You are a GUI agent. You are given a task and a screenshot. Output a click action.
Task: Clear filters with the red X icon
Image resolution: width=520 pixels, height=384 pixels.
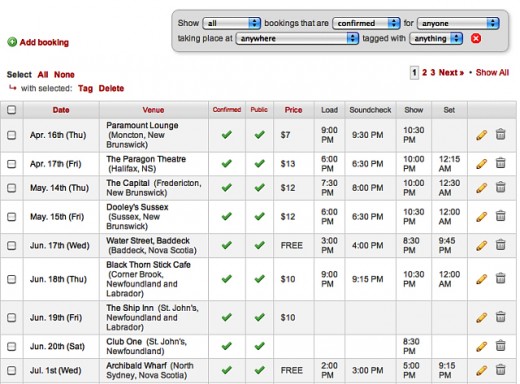pos(476,38)
